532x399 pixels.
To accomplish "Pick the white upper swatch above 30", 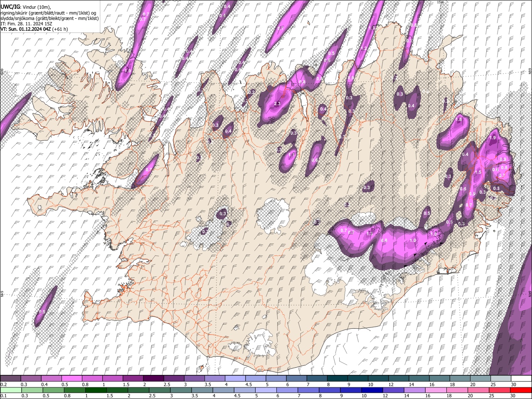I will 521,379.
